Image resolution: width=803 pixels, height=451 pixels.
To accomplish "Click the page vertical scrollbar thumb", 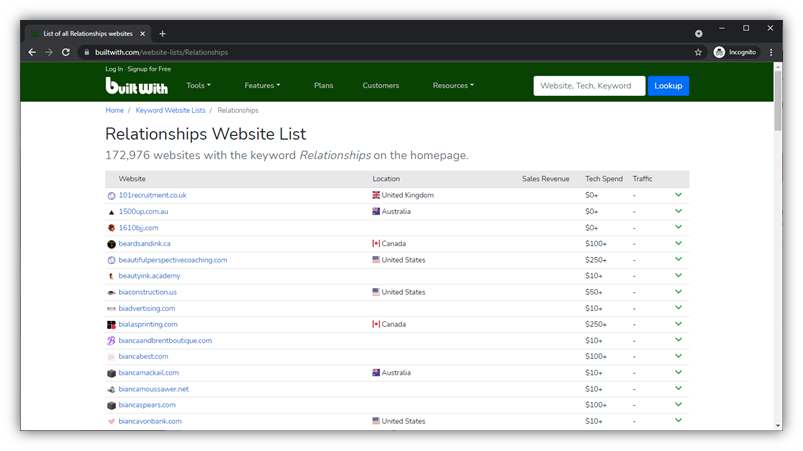I will [778, 101].
